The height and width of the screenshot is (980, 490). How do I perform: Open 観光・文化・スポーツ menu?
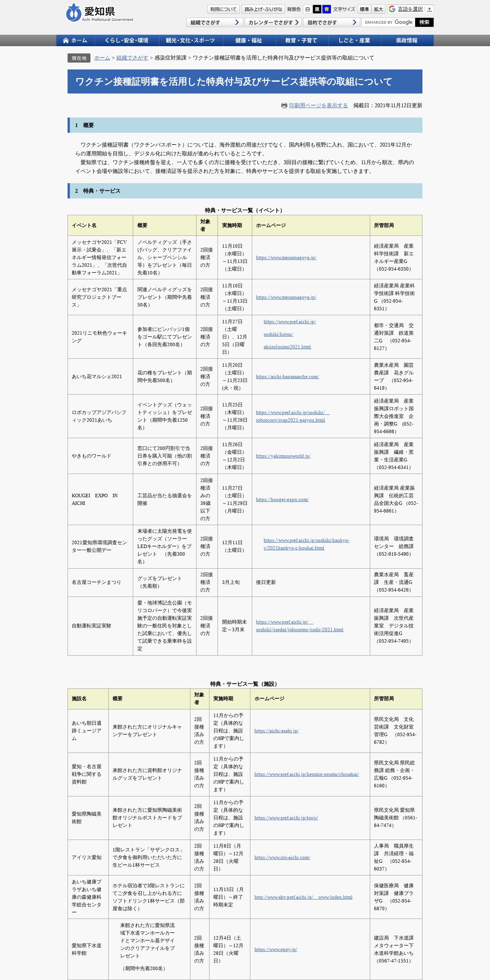tap(190, 40)
